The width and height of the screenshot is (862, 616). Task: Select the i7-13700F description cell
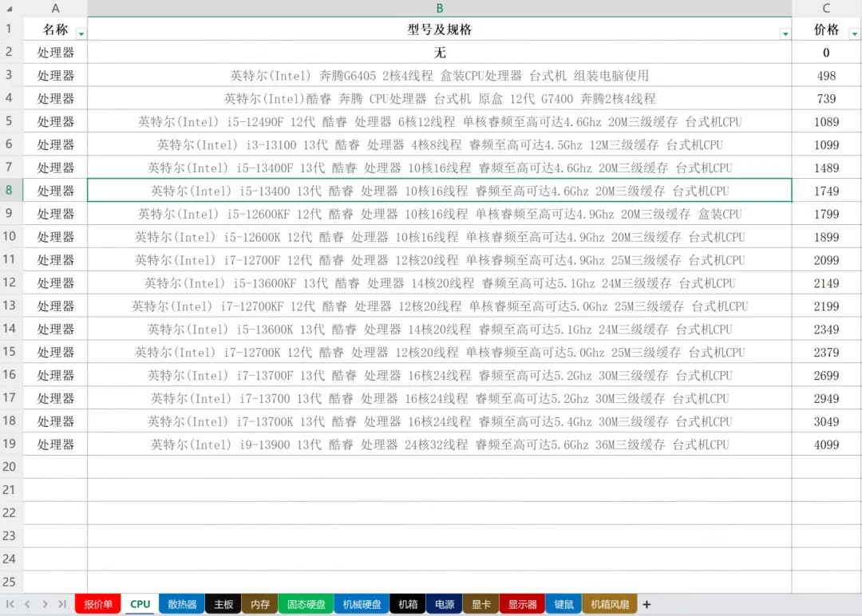pyautogui.click(x=439, y=375)
